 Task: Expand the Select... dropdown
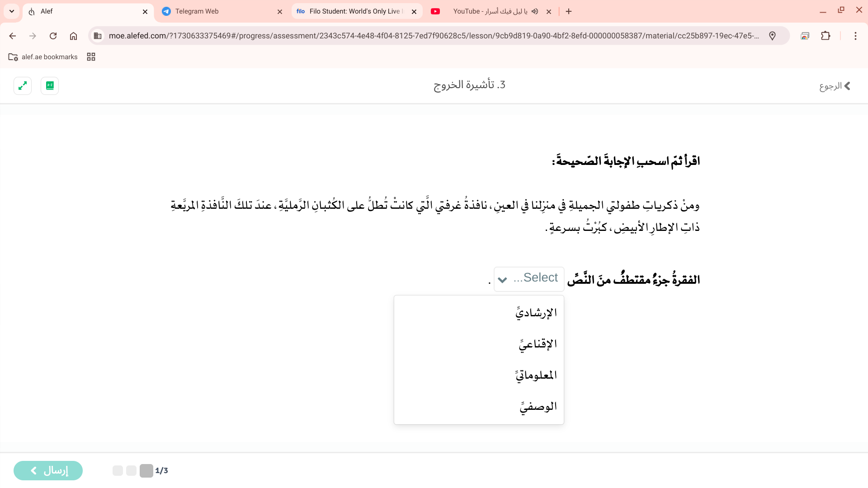coord(528,279)
